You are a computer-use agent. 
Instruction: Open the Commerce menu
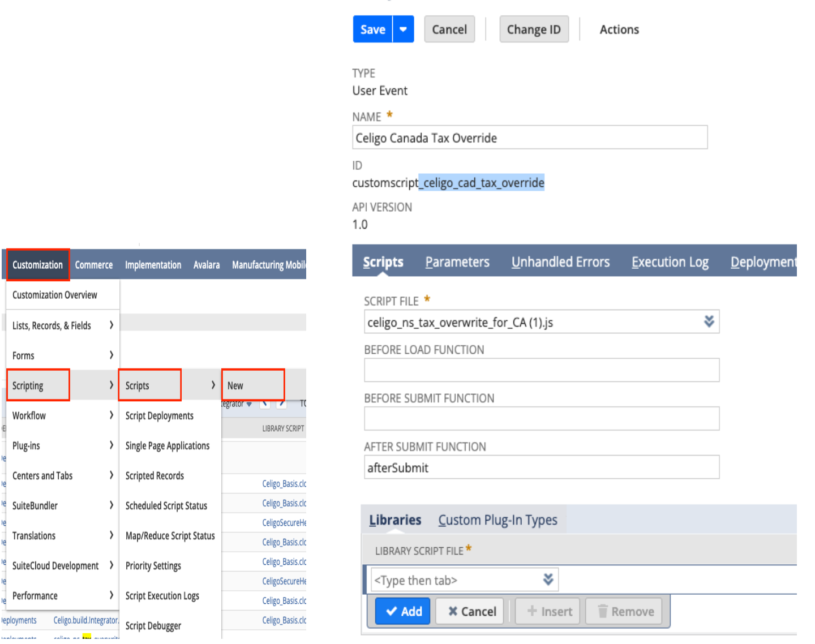point(94,265)
